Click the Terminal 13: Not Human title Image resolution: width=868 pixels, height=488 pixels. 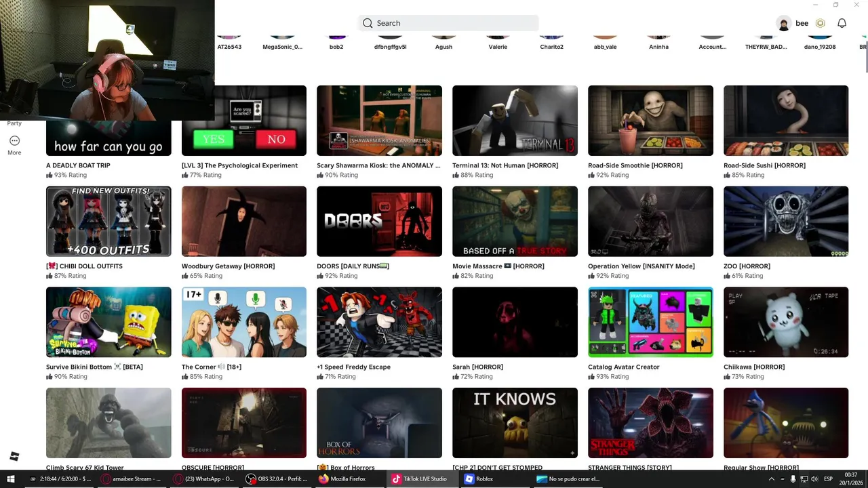tap(505, 165)
